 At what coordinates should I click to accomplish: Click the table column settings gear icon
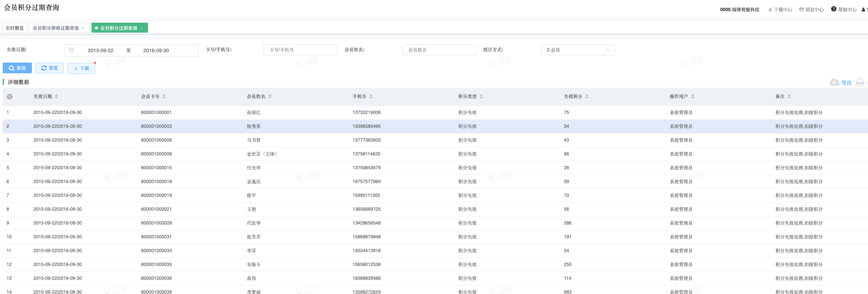pyautogui.click(x=10, y=97)
